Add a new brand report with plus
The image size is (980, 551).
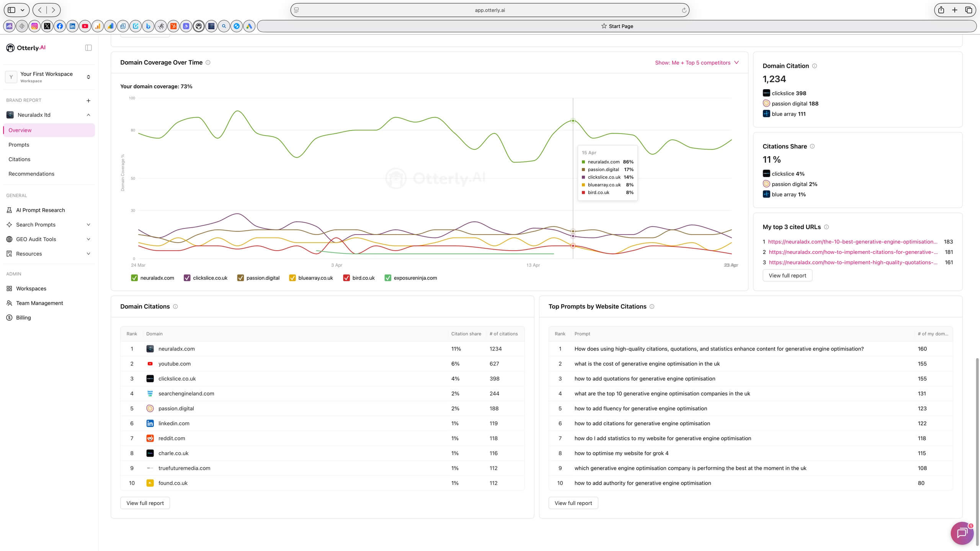[88, 101]
